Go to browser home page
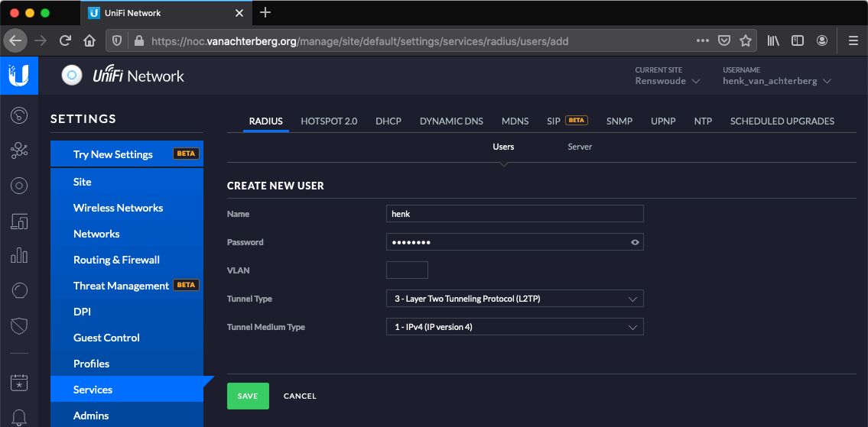868x427 pixels. coord(89,40)
